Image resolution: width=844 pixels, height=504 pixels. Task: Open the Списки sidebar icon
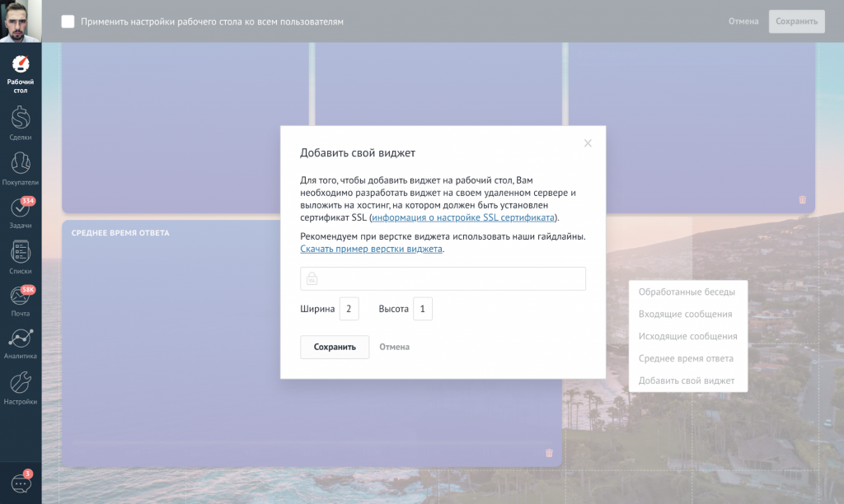(x=21, y=257)
